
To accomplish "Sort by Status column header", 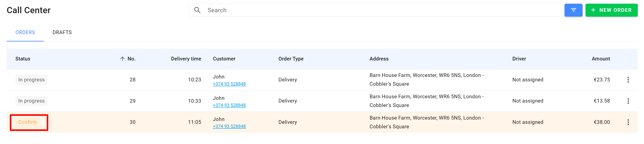I will pyautogui.click(x=23, y=59).
